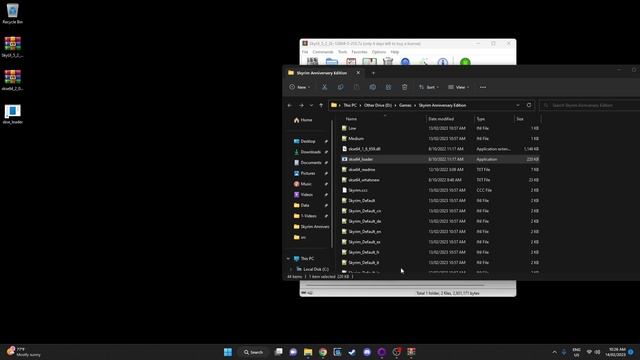Image resolution: width=640 pixels, height=360 pixels.
Task: Open the Windows Start menu
Action: (x=228, y=352)
